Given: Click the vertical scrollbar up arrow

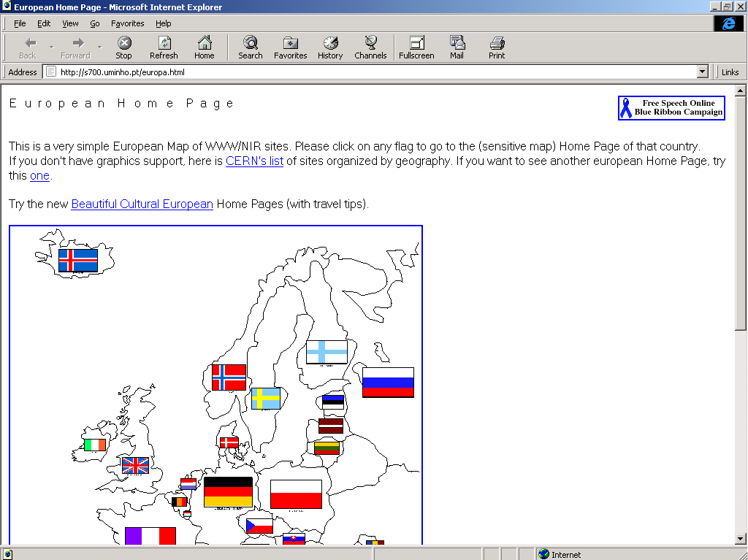Looking at the screenshot, I should 741,90.
